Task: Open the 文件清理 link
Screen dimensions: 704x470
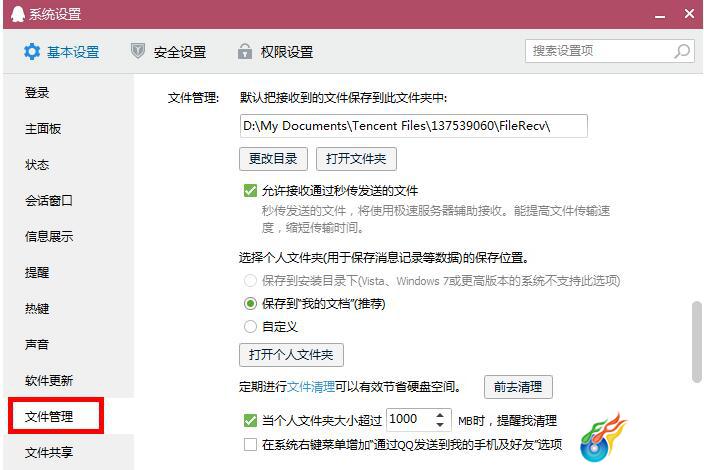Action: click(311, 387)
